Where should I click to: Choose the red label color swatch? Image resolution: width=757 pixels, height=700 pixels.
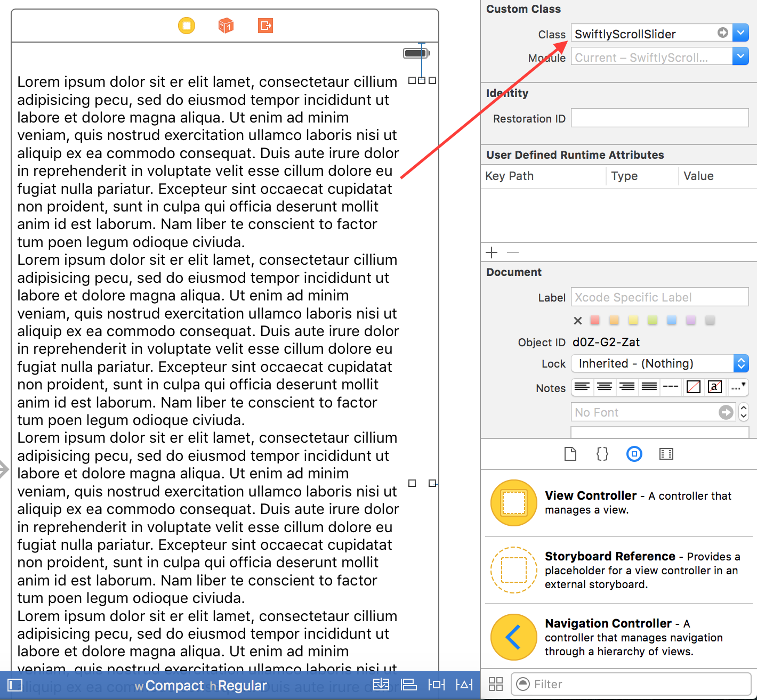[x=595, y=320]
